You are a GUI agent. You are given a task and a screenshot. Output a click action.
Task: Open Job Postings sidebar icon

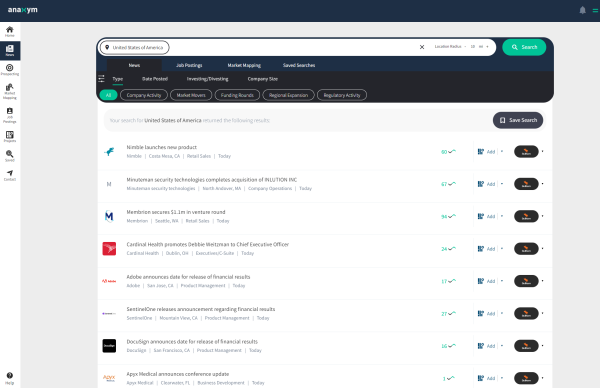point(10,115)
